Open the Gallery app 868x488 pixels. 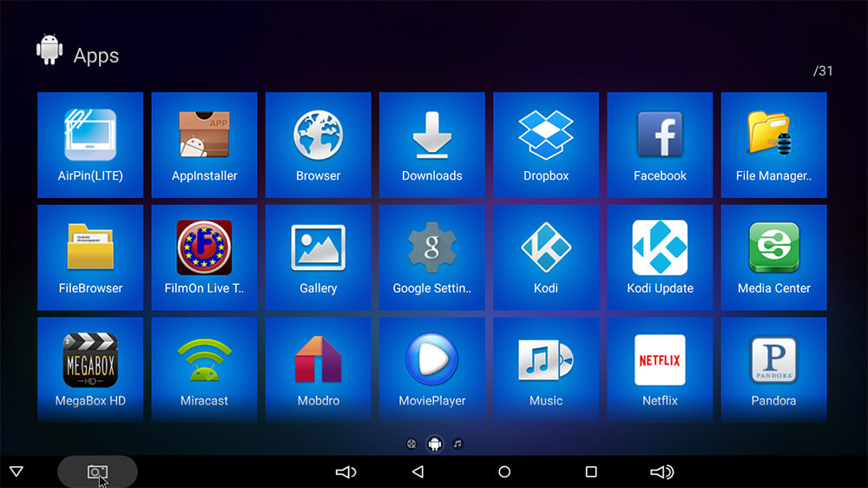[x=319, y=258]
